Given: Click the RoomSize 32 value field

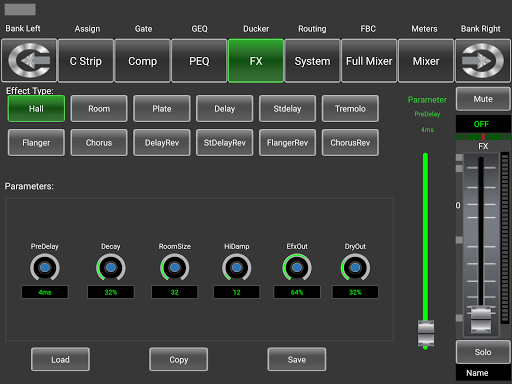Looking at the screenshot, I should (x=174, y=292).
